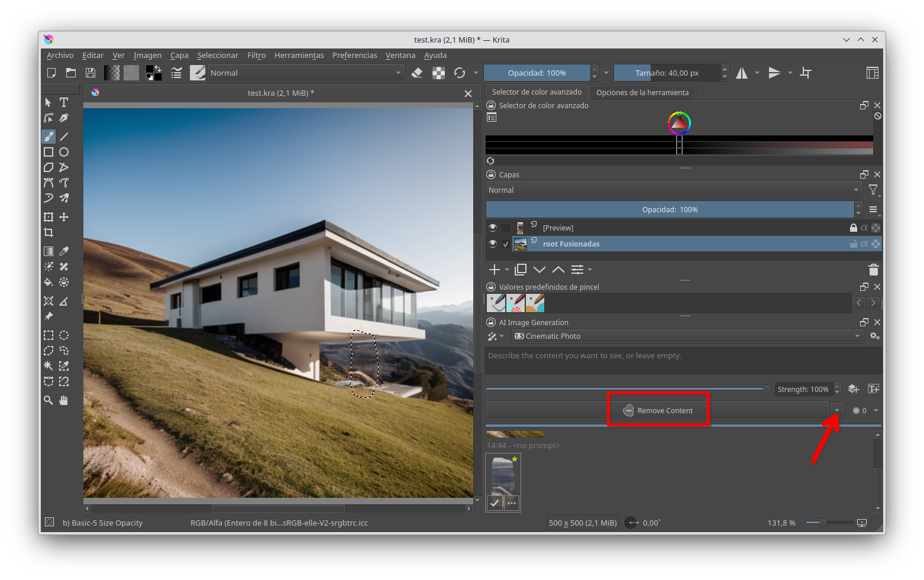Toggle preserve alpha
Viewport: 924px width, 580px height.
(438, 73)
